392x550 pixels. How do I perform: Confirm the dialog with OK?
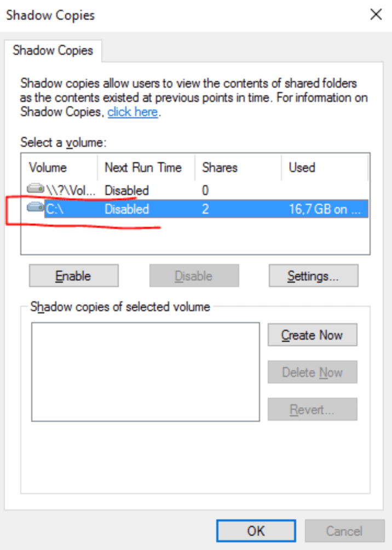[256, 531]
